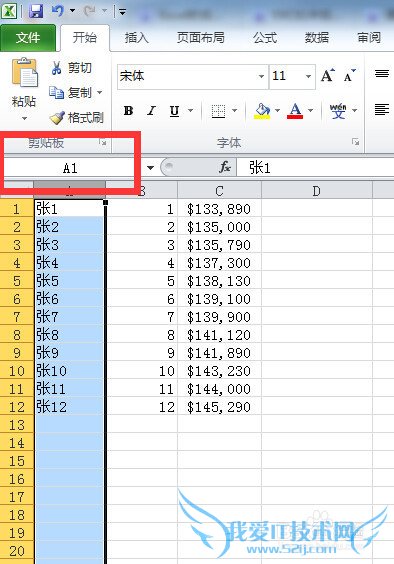This screenshot has height=564, width=394.
Task: Decrease font size with the small A
Action: 349,76
